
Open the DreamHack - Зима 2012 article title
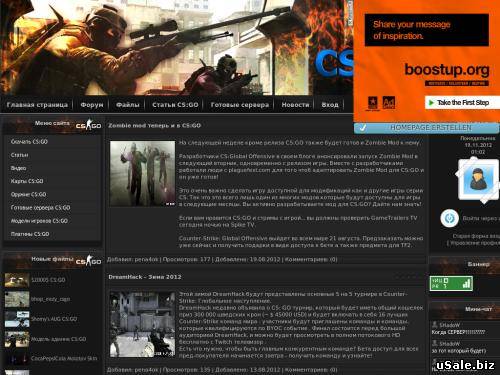pos(145,277)
